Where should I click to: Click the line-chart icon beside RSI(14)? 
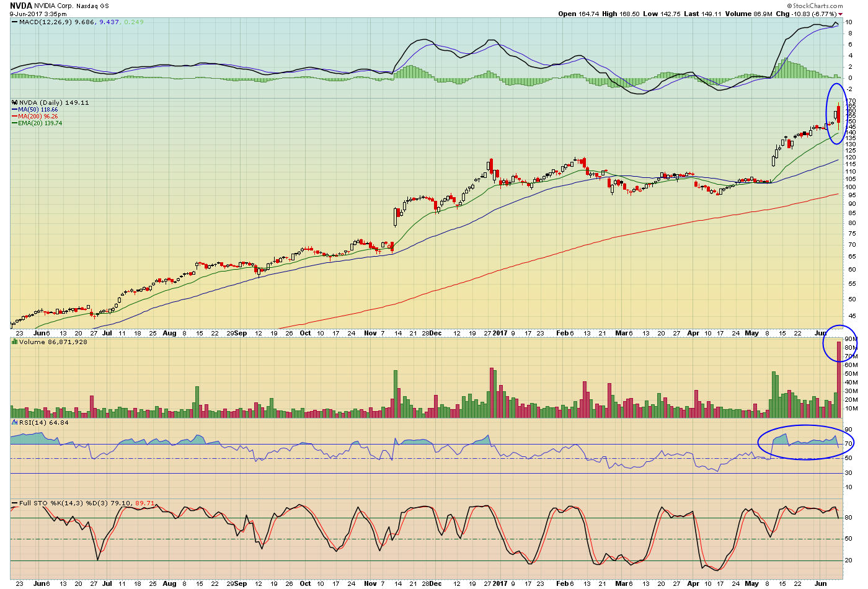coord(15,422)
